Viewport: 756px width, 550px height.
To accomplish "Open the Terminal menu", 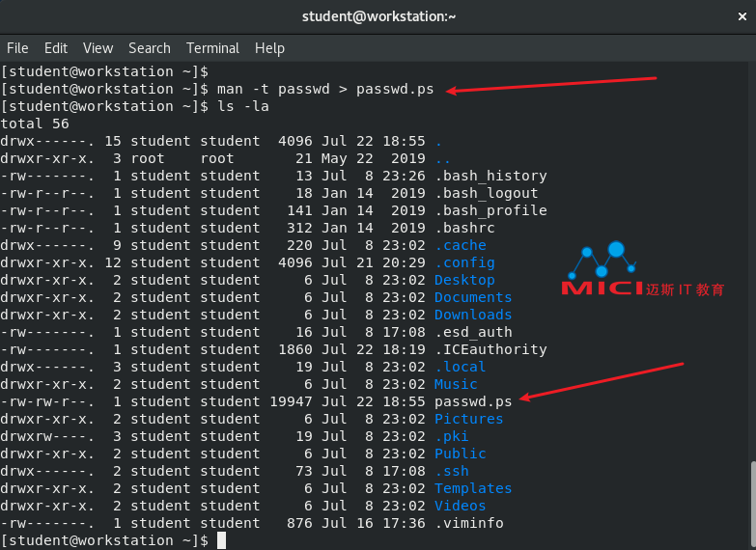I will (x=212, y=48).
